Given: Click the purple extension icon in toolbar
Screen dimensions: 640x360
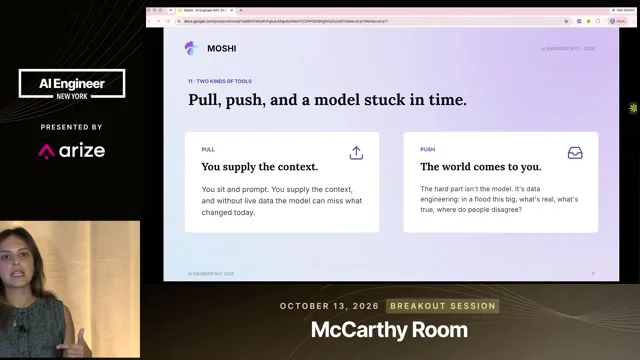Looking at the screenshot, I should (579, 21).
